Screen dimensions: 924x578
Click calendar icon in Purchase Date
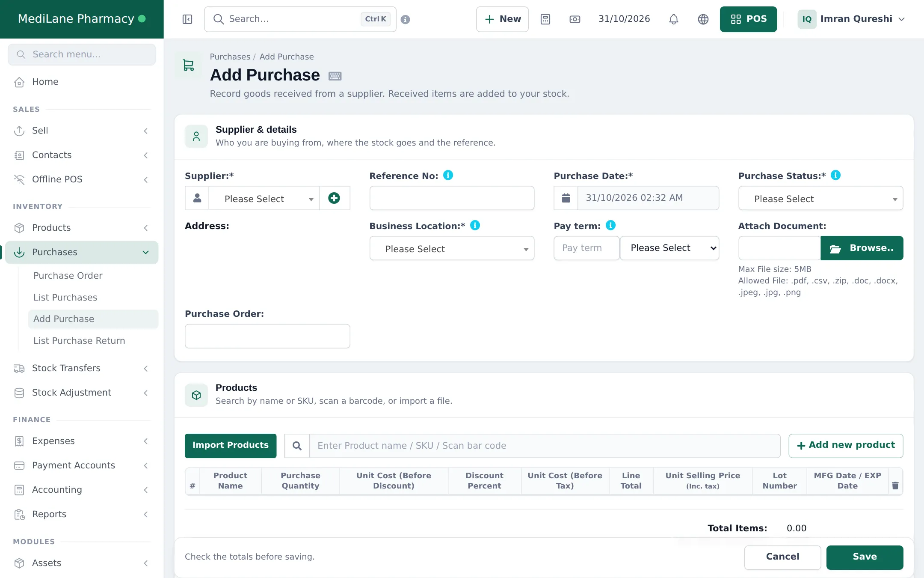pyautogui.click(x=566, y=198)
